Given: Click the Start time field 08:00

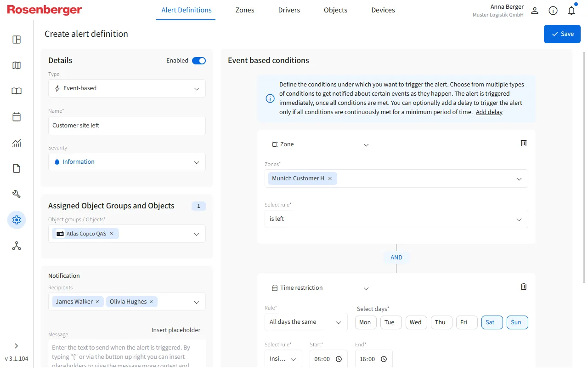Looking at the screenshot, I should pyautogui.click(x=328, y=359).
